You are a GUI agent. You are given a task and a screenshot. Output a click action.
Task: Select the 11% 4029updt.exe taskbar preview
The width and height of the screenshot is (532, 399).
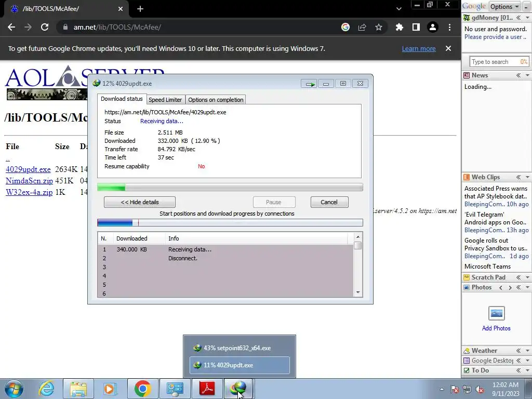[240, 365]
